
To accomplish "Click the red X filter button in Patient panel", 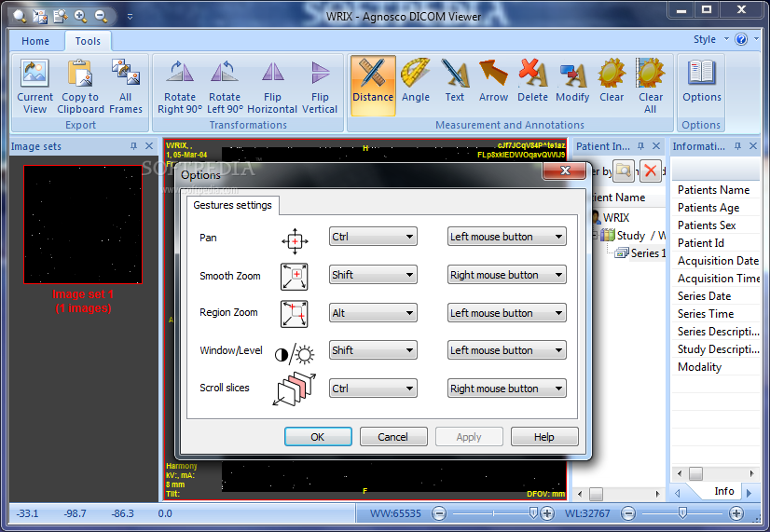I will point(650,171).
